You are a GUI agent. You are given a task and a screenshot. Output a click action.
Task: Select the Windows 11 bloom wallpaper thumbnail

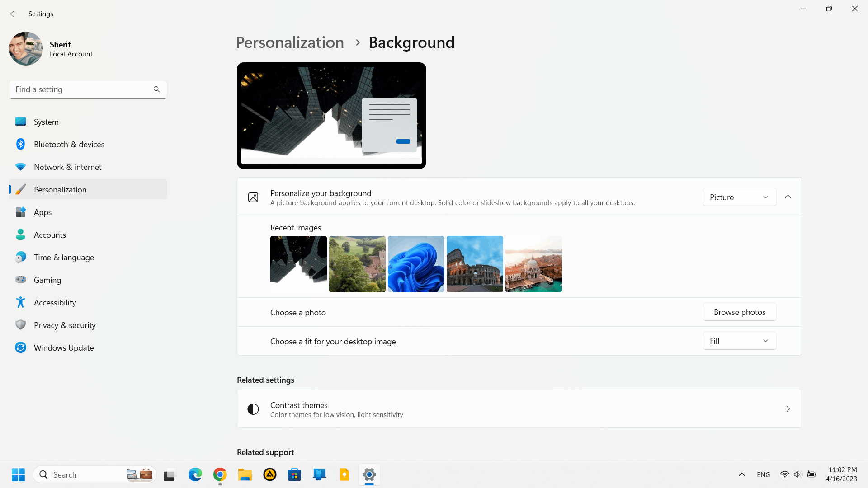[x=416, y=264]
